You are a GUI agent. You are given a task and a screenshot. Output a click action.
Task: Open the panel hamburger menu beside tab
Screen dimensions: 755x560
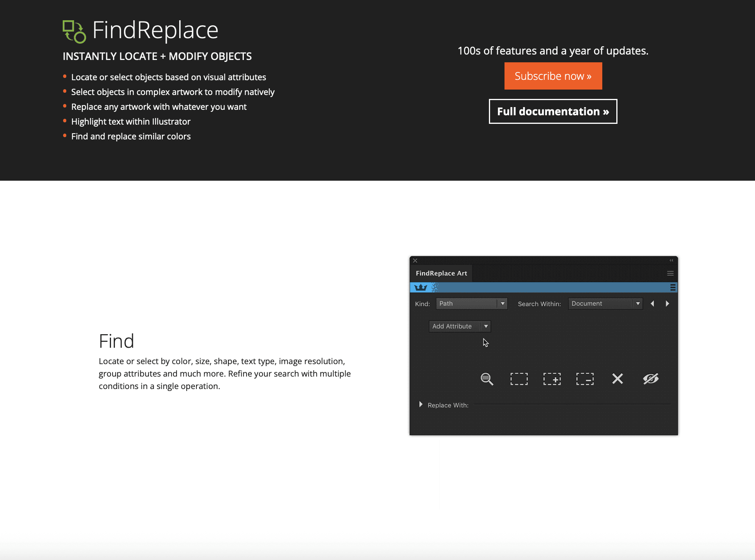click(x=670, y=273)
